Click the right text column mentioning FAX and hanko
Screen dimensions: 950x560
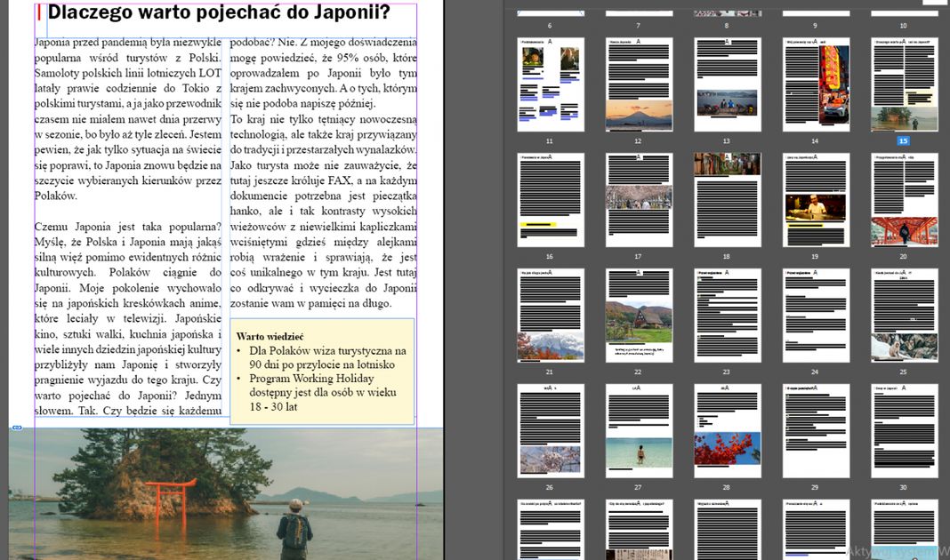[x=322, y=169]
